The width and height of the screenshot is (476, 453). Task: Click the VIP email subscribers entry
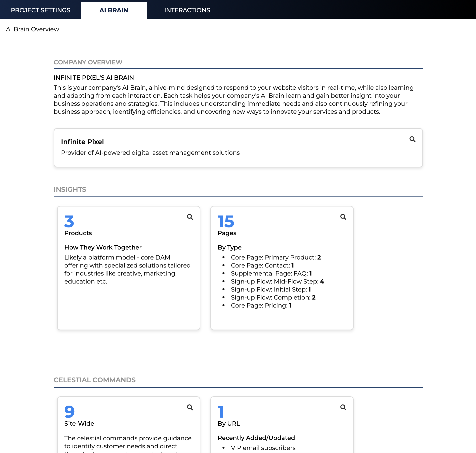263,448
